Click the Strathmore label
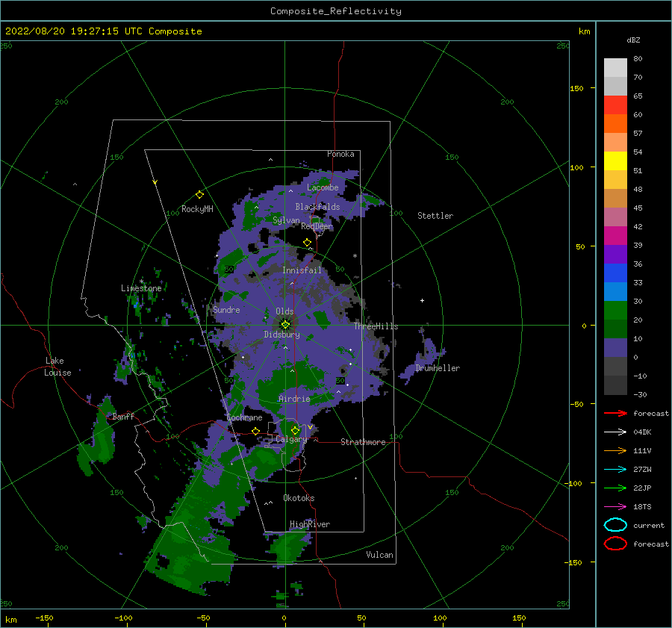The height and width of the screenshot is (628, 672). (363, 442)
